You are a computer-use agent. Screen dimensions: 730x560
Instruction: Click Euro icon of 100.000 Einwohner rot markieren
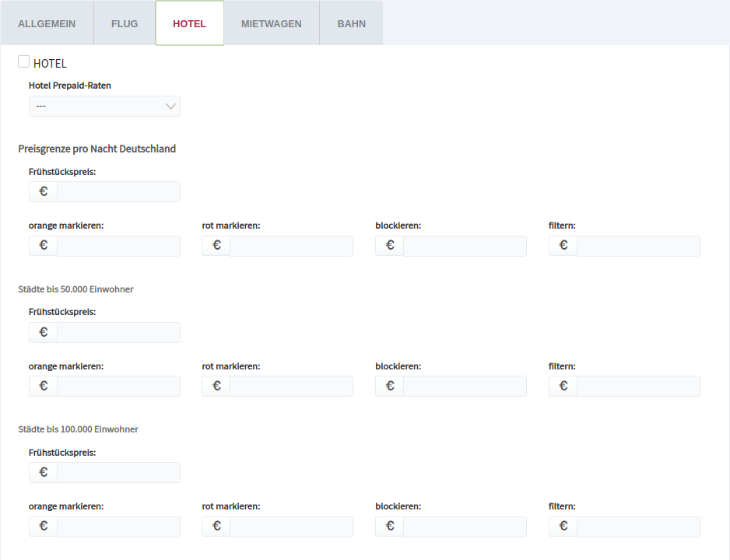tap(216, 527)
